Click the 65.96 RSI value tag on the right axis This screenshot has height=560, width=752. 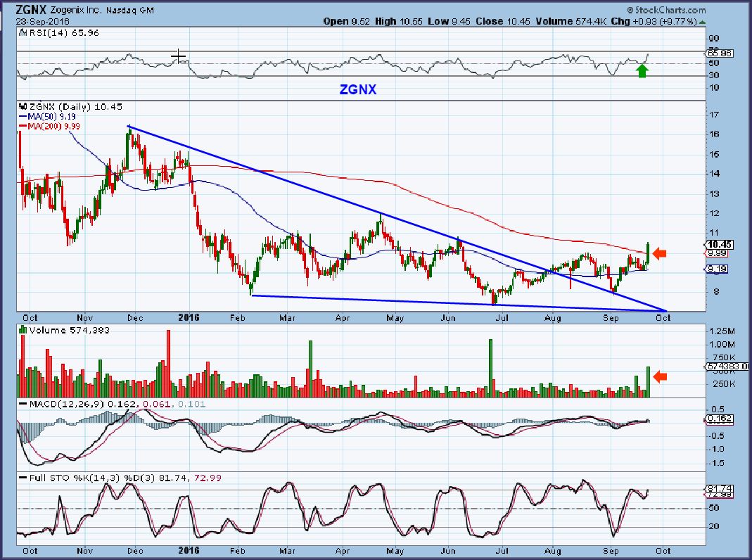(x=720, y=53)
